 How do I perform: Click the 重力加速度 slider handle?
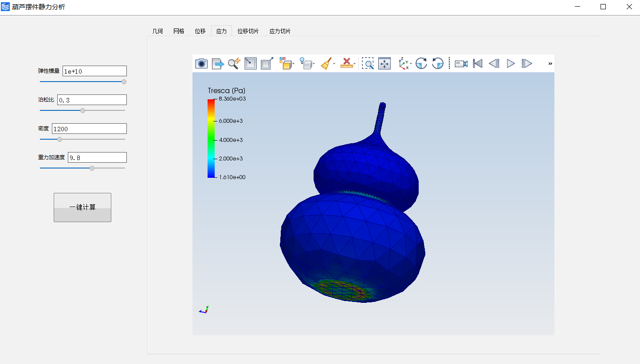pos(92,168)
